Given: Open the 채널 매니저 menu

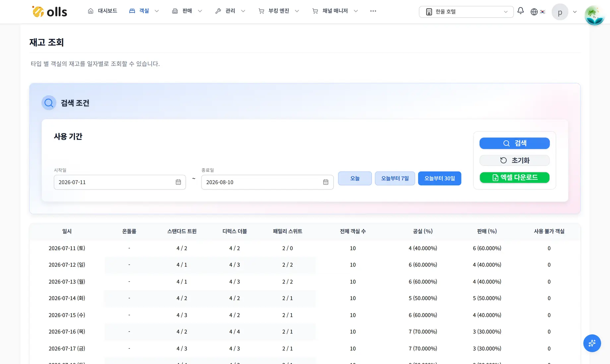Looking at the screenshot, I should point(335,11).
